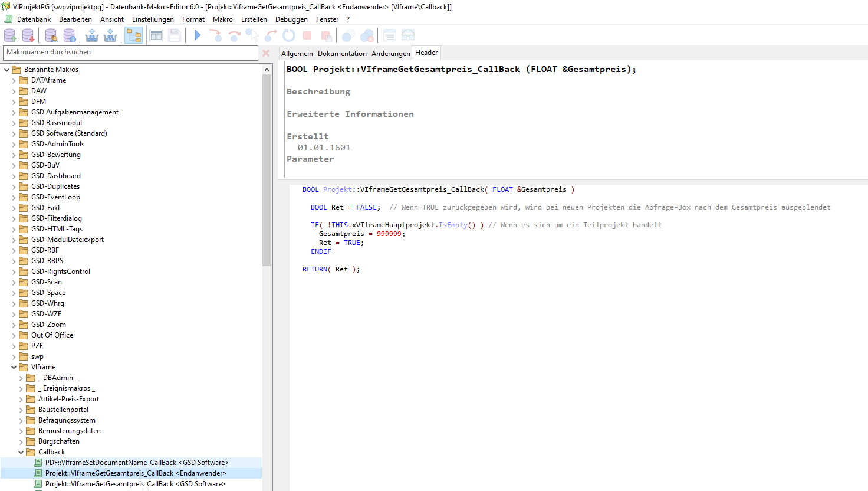Click the Makronamen durchsuchen search field
Viewport: 868px width, 491px height.
click(x=131, y=53)
